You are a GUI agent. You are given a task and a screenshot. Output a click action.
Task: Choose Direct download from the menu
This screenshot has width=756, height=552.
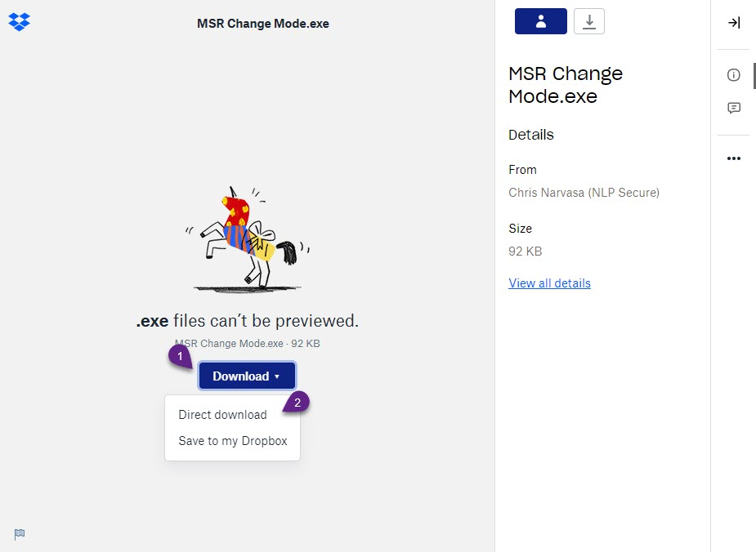click(x=222, y=415)
